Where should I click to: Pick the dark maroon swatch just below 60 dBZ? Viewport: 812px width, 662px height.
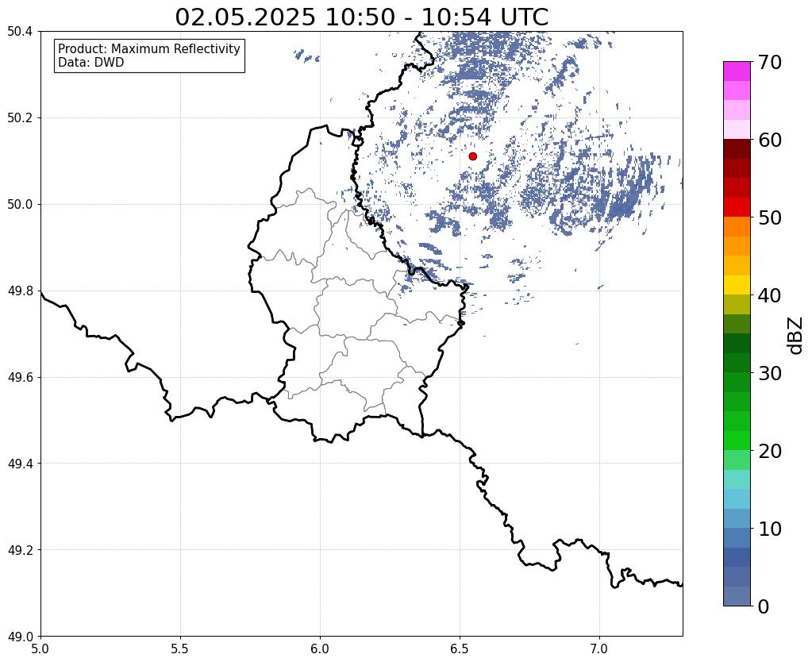737,149
